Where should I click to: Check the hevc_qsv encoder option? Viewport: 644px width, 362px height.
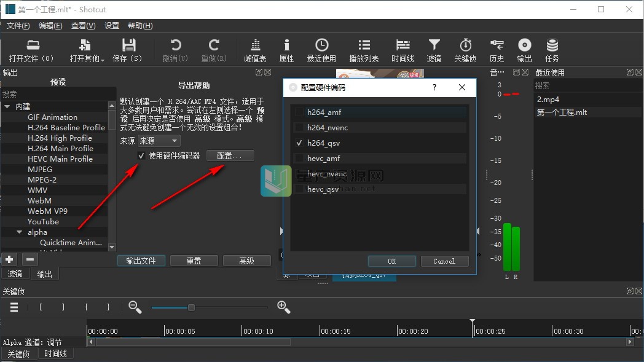coord(299,189)
